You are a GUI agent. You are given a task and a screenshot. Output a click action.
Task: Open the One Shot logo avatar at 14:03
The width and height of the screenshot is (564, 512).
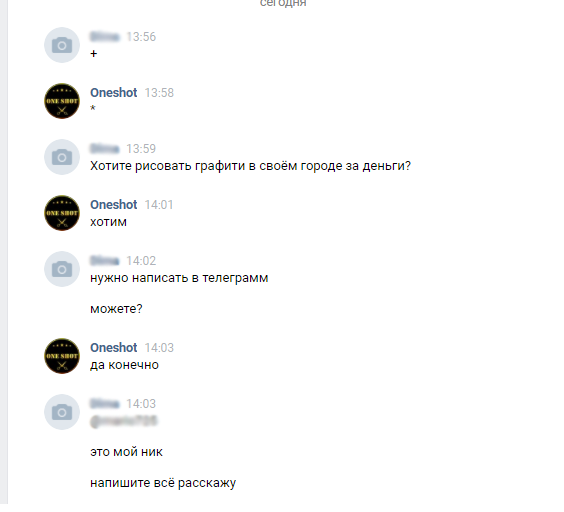point(62,356)
